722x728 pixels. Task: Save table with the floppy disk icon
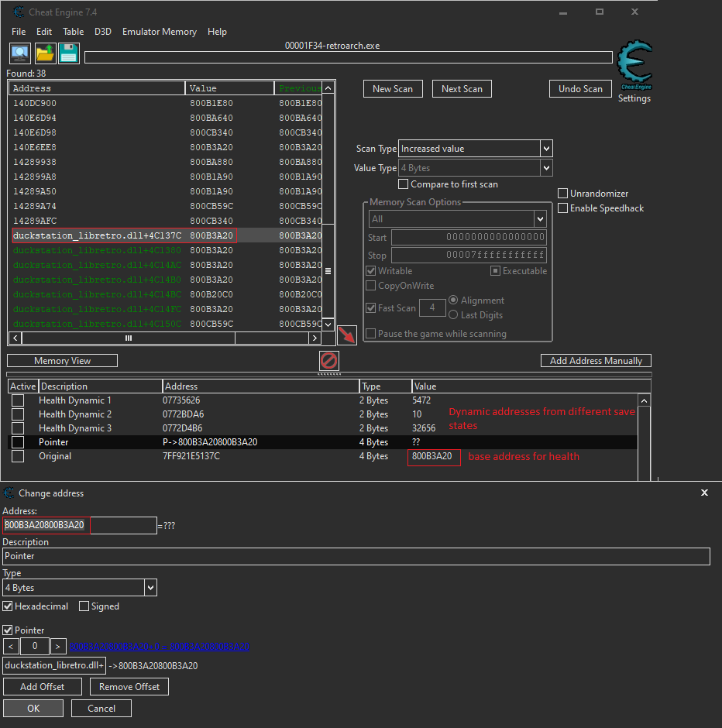pos(69,54)
